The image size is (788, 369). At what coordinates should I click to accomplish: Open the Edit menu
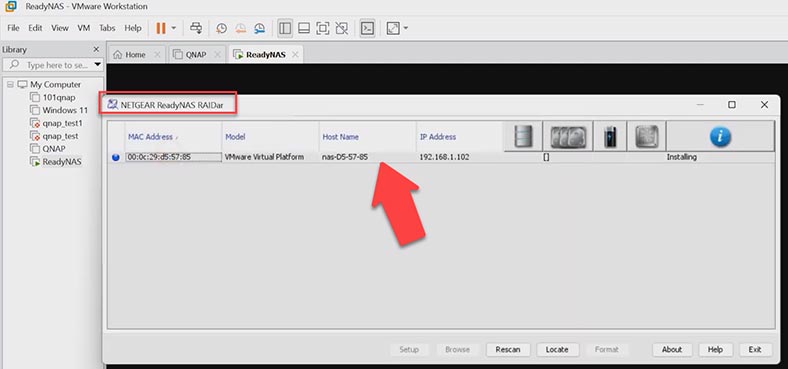coord(35,28)
